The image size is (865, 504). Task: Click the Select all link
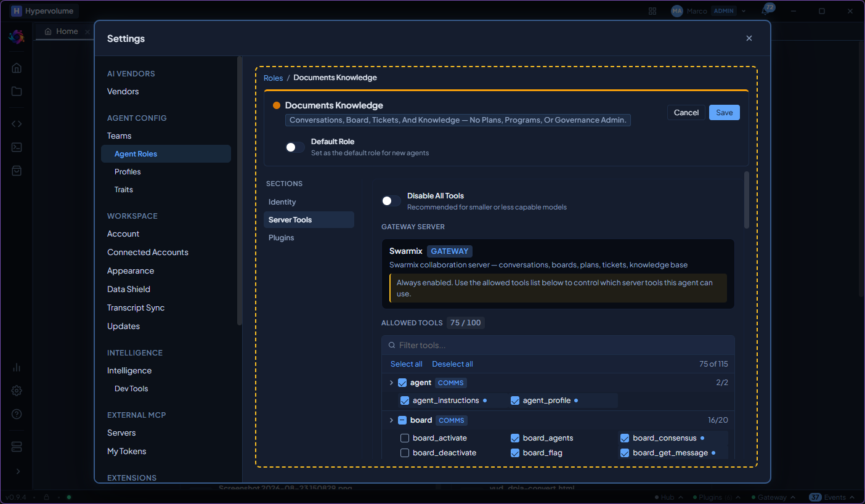point(407,364)
